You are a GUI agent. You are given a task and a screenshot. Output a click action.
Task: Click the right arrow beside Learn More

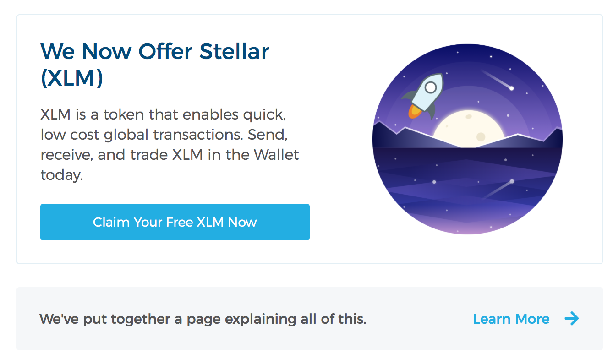572,318
